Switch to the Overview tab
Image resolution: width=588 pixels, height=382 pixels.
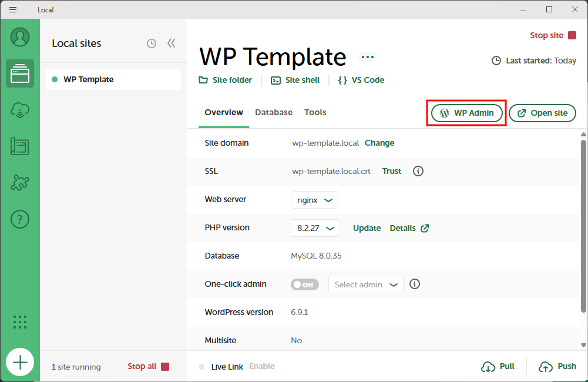point(223,113)
